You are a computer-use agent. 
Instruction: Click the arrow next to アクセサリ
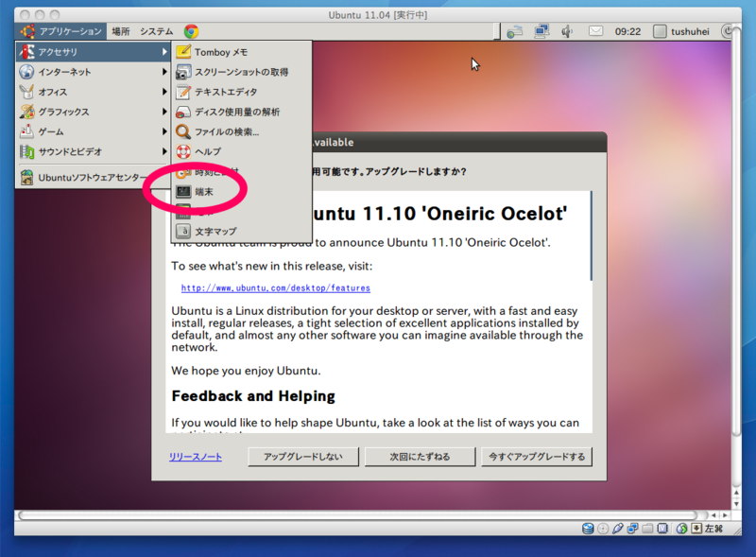[x=164, y=52]
